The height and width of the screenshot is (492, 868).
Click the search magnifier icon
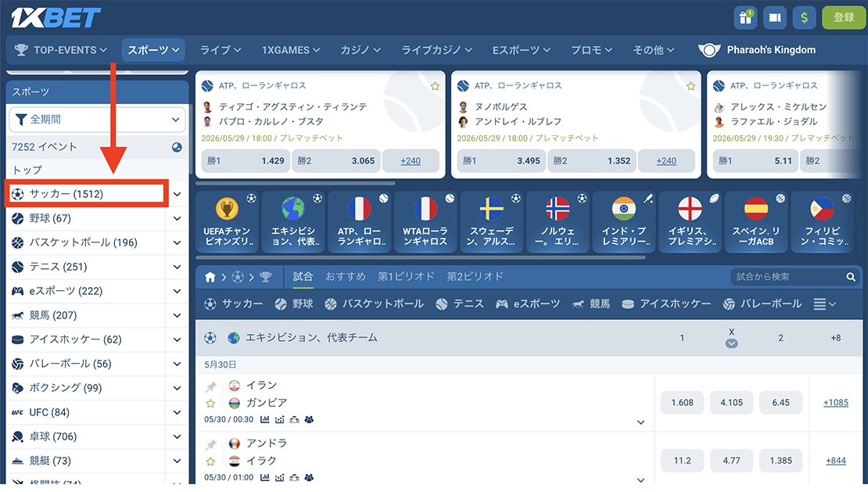pos(851,277)
